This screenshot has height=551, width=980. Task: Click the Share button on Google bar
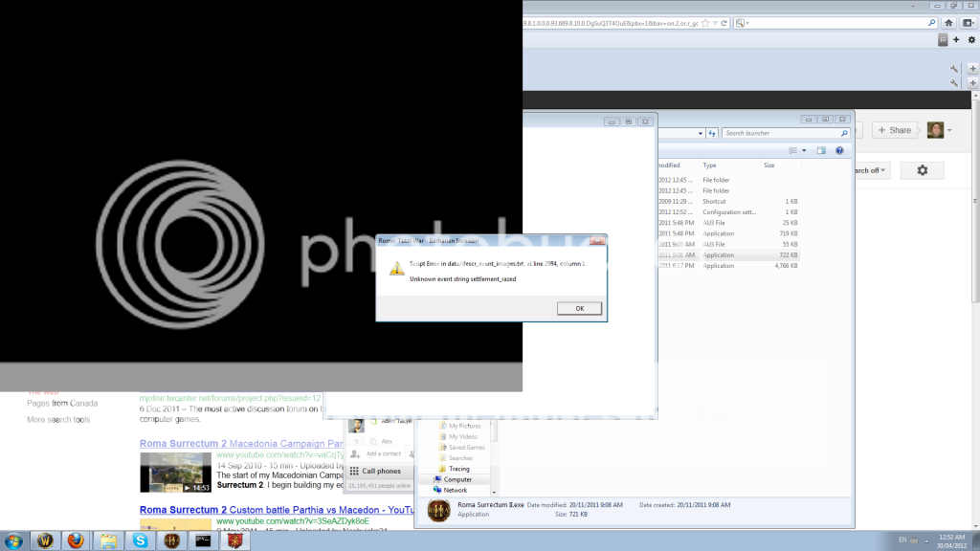coord(895,130)
